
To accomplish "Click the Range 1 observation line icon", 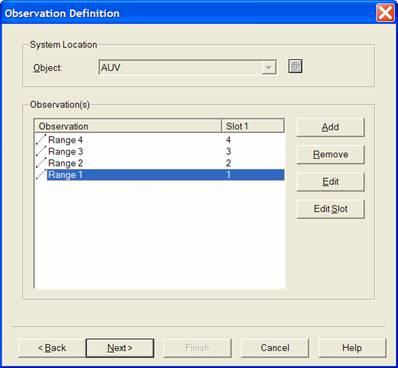I will [x=41, y=174].
